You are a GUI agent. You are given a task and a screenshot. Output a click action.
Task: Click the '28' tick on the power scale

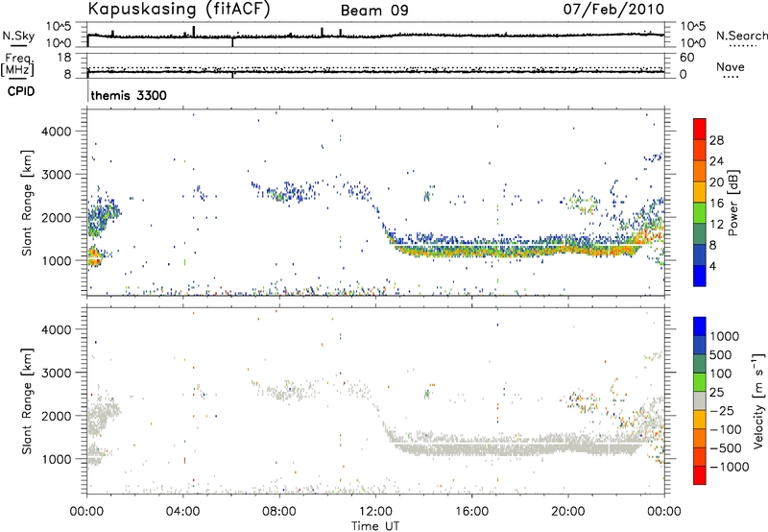pos(716,140)
